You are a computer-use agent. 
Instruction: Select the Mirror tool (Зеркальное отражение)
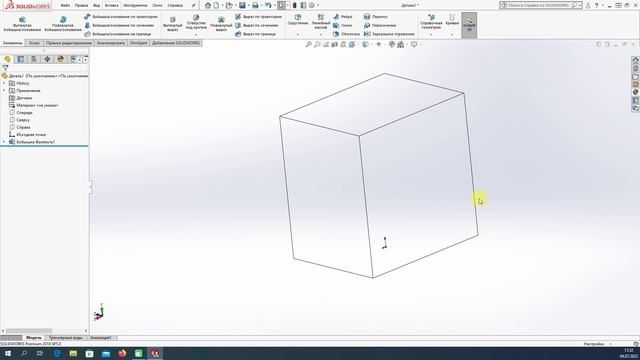coord(389,34)
